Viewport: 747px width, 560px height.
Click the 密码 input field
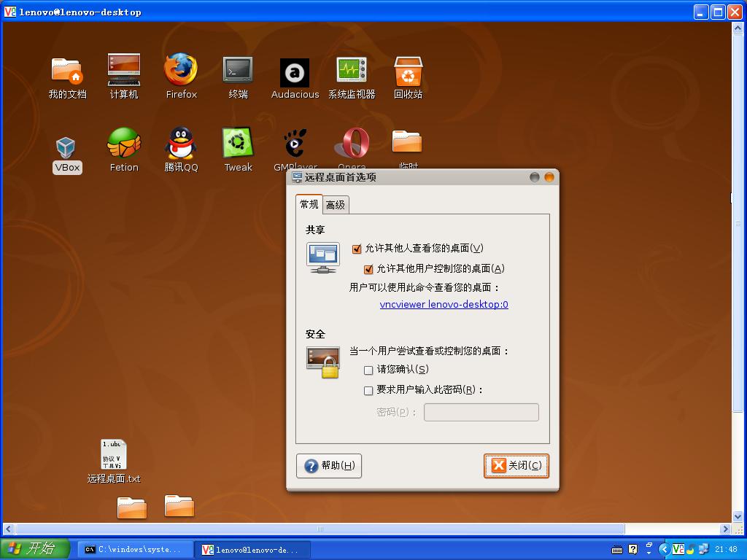pos(481,413)
